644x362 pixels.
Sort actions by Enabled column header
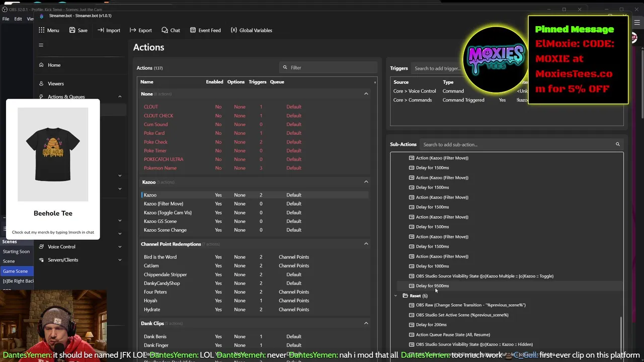tap(214, 82)
